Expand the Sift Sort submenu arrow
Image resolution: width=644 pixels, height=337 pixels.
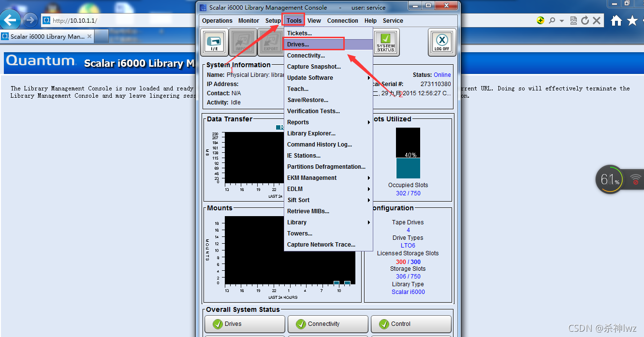tap(369, 200)
